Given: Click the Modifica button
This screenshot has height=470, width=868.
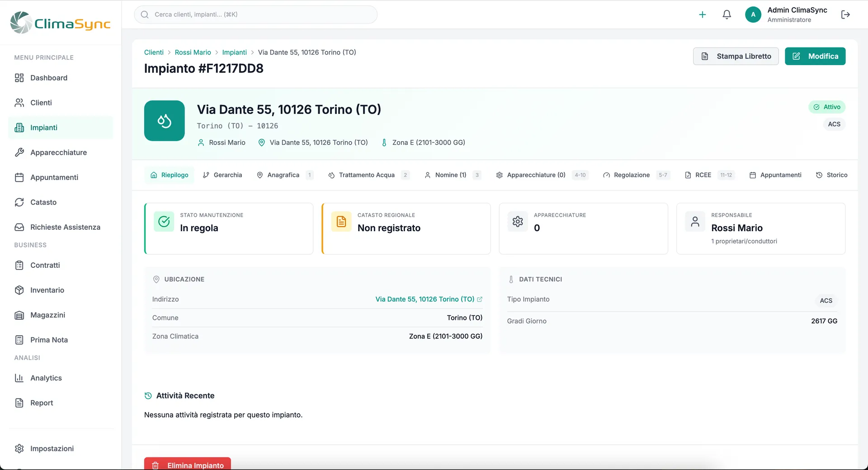Looking at the screenshot, I should click(815, 56).
